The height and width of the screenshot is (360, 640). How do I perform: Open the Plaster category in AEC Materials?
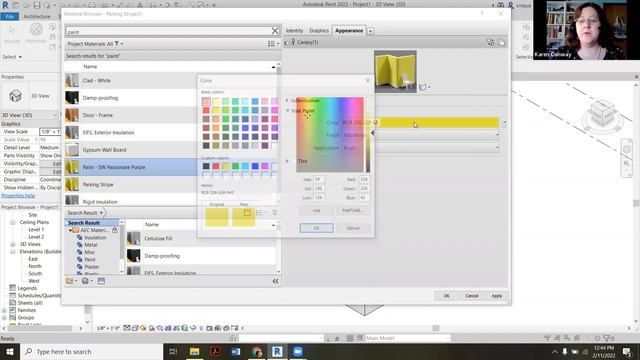[92, 267]
